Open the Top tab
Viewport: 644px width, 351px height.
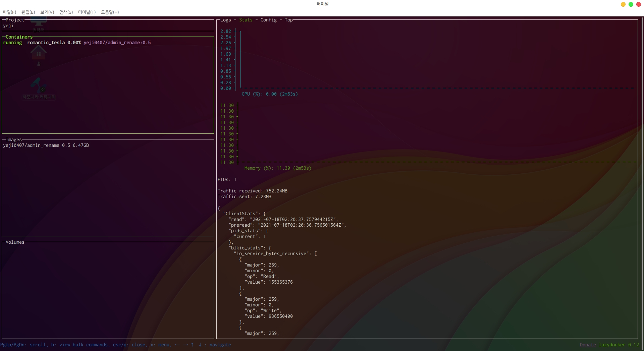point(288,20)
